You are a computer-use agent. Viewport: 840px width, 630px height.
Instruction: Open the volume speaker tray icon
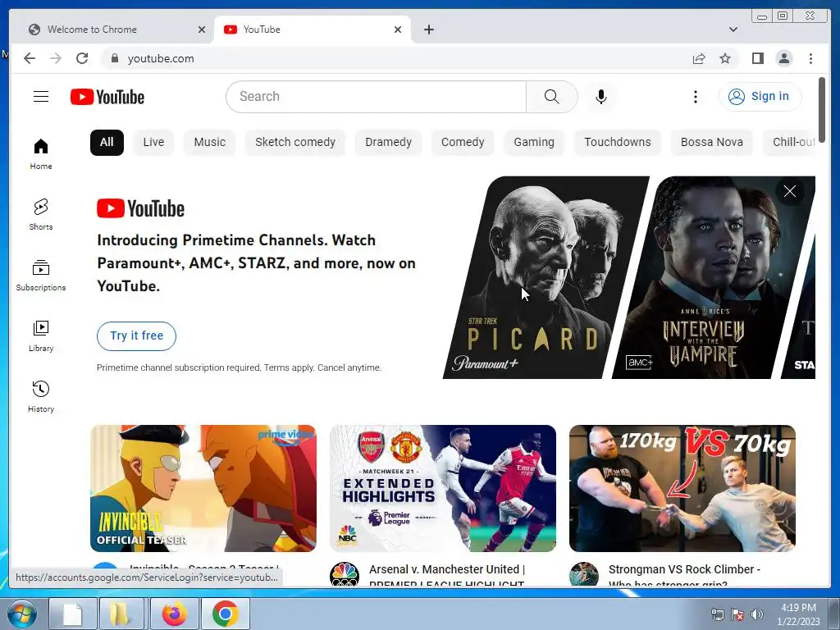tap(756, 614)
